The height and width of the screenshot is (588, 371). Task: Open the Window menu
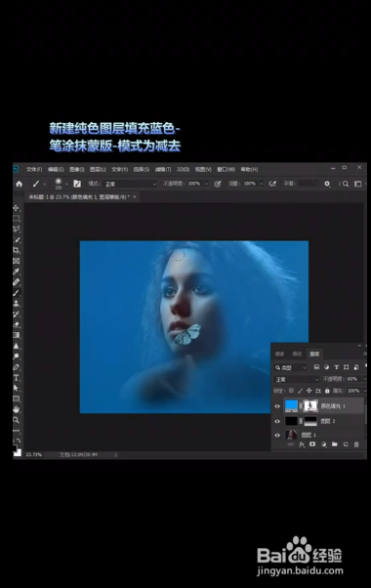[x=226, y=170]
